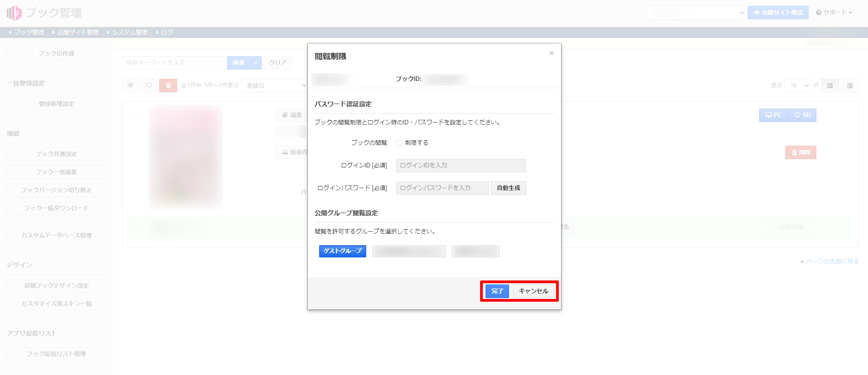Image resolution: width=868 pixels, height=375 pixels.
Task: Click the 検索 search button
Action: pos(239,63)
